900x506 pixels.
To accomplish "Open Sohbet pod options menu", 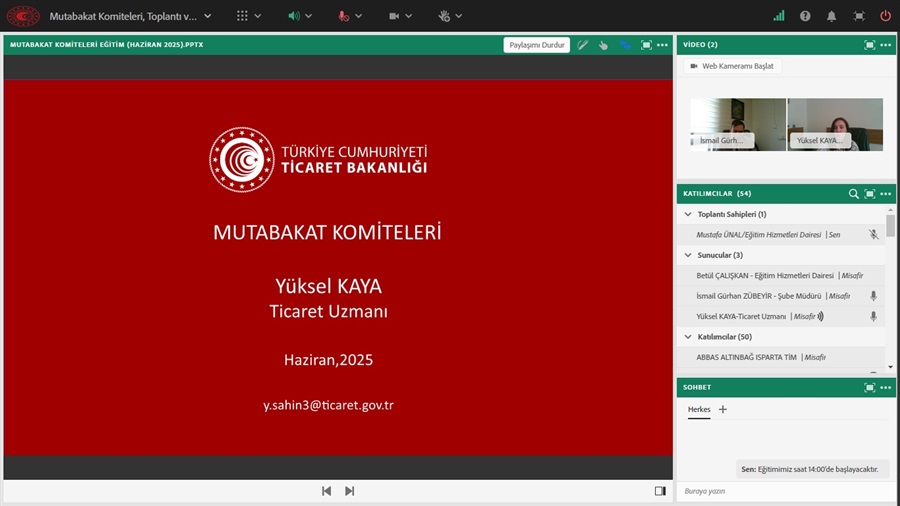I will [x=886, y=388].
